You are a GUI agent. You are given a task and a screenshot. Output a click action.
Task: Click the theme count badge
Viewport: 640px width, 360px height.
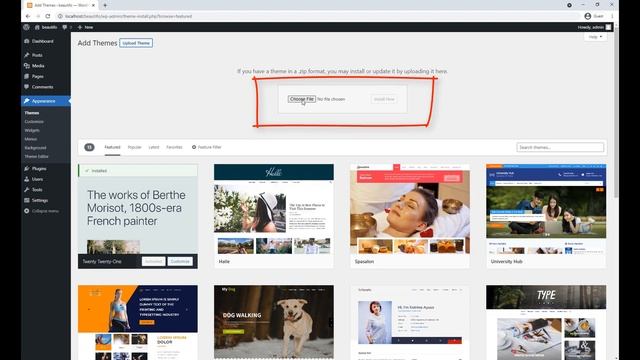pyautogui.click(x=89, y=147)
